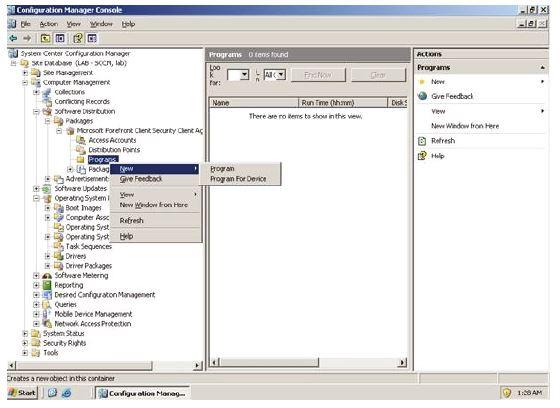Viewport: 560px width, 408px height.
Task: Select the Tools tree item
Action: pos(51,353)
